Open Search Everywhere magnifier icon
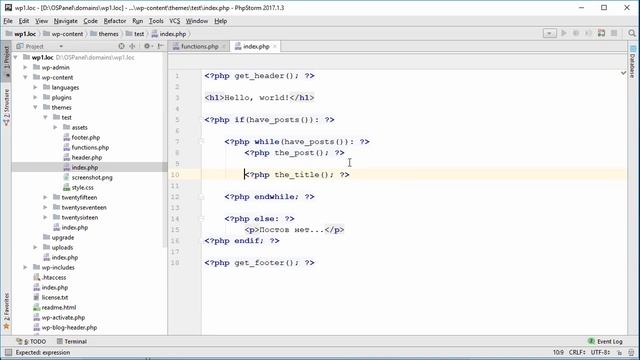The width and height of the screenshot is (640, 360). [632, 33]
